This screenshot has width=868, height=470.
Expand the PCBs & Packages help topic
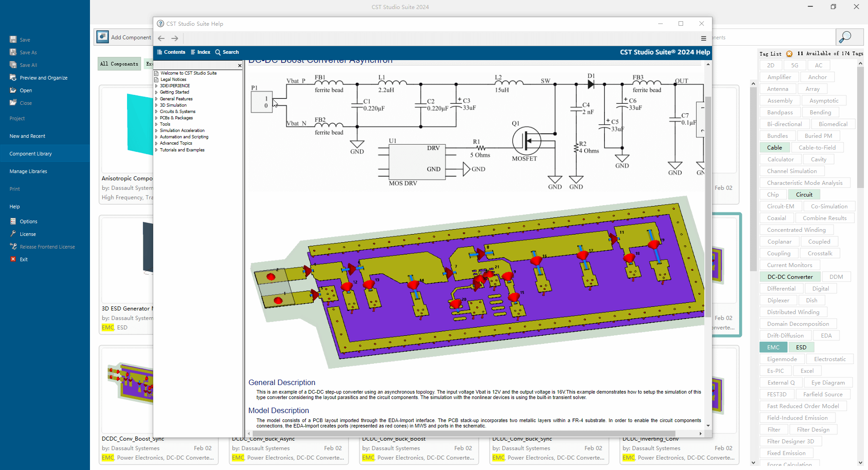[x=156, y=118]
